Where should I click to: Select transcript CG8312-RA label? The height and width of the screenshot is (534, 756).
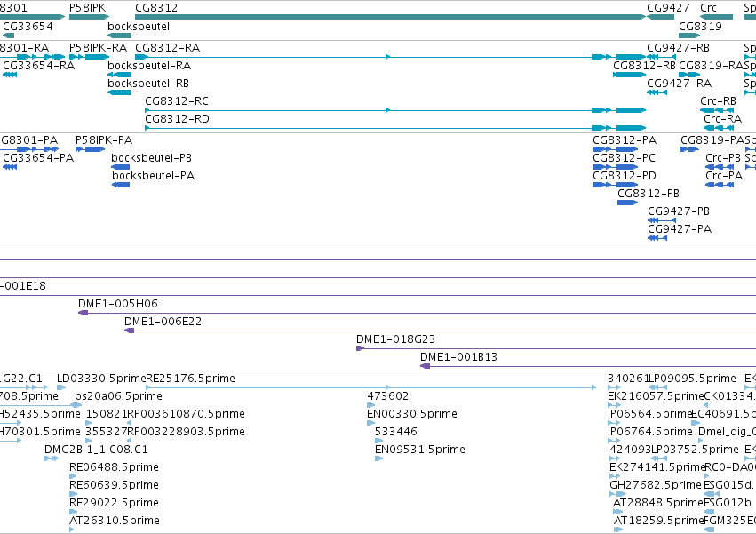tap(167, 48)
